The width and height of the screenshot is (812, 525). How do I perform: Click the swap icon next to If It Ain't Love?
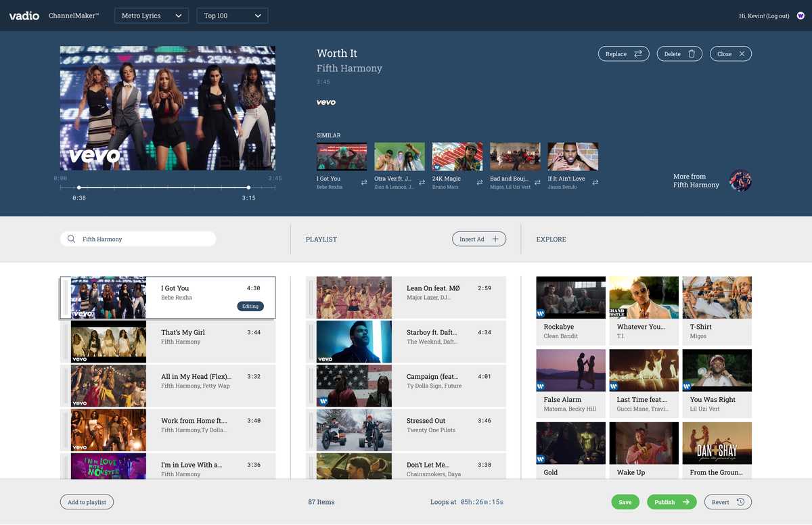click(x=595, y=183)
